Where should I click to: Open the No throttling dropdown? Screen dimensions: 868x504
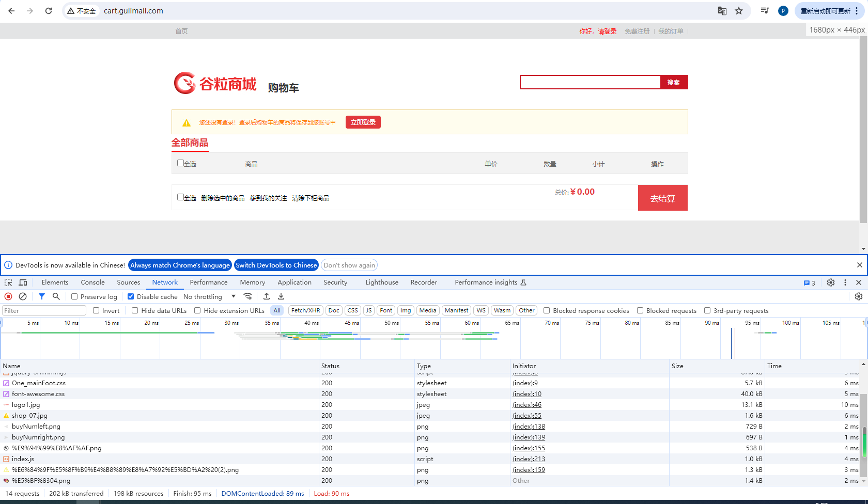[x=209, y=296]
